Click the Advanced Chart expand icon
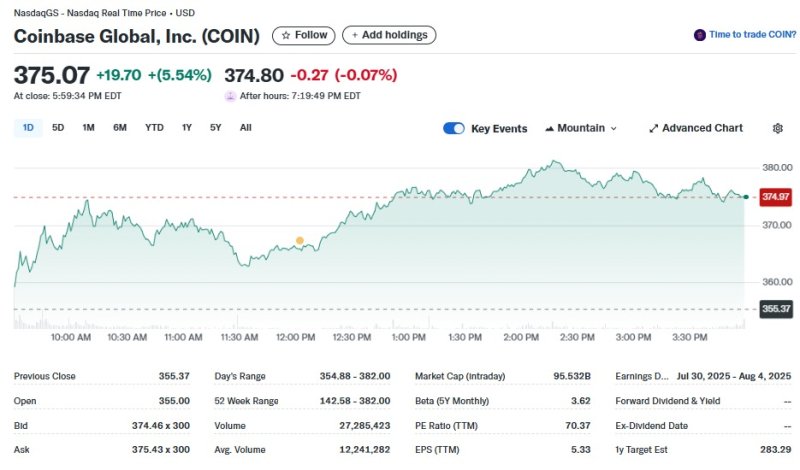This screenshot has height=470, width=800. coord(654,128)
